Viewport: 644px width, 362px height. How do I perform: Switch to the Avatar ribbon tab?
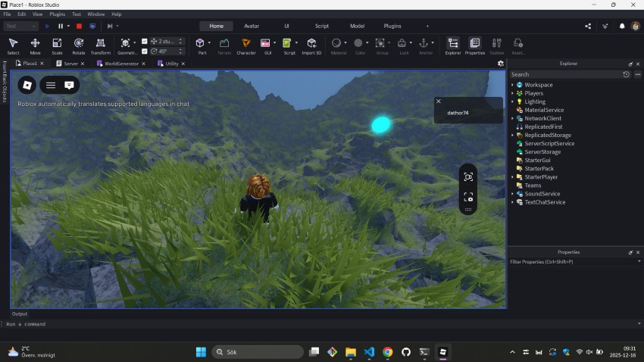point(252,26)
